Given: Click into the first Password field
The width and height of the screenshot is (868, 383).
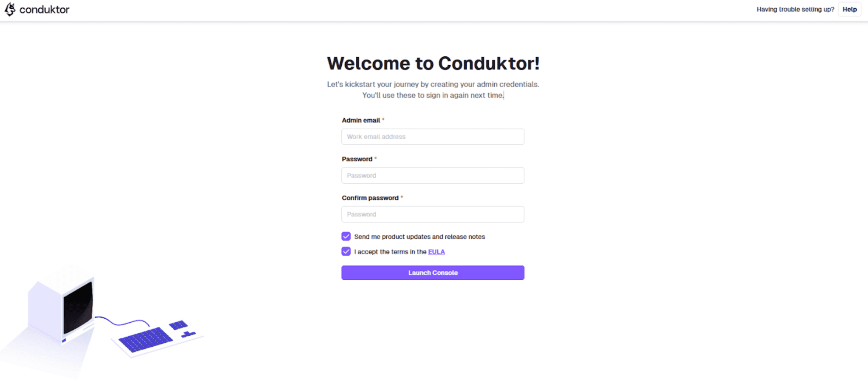Looking at the screenshot, I should (x=433, y=176).
